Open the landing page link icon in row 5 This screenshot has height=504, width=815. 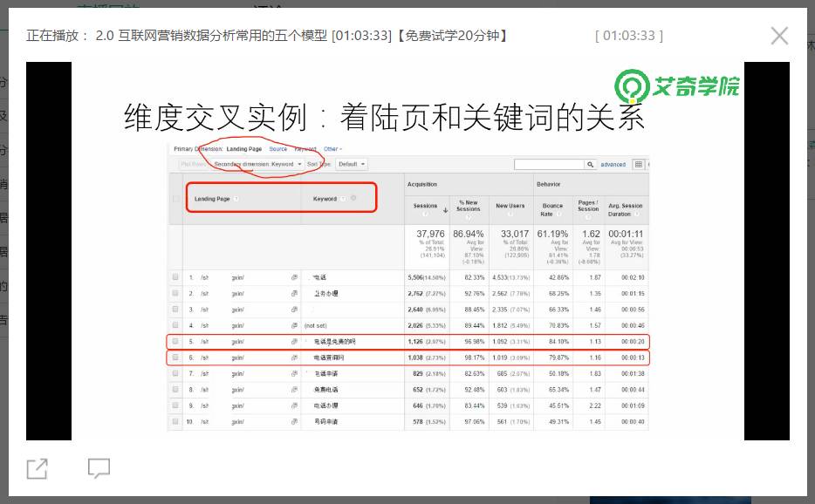pos(294,341)
